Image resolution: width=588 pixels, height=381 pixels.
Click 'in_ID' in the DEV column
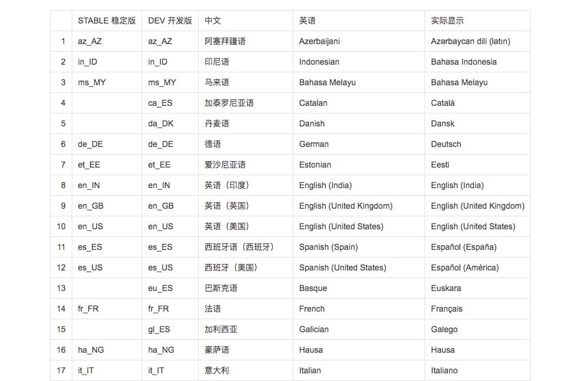tap(171, 62)
